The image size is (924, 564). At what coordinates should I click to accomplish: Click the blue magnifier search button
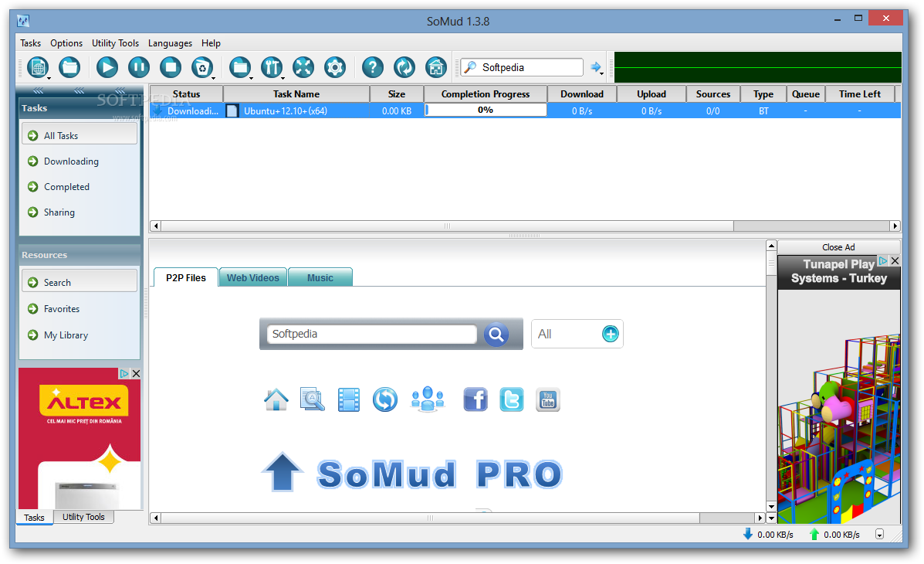(496, 335)
